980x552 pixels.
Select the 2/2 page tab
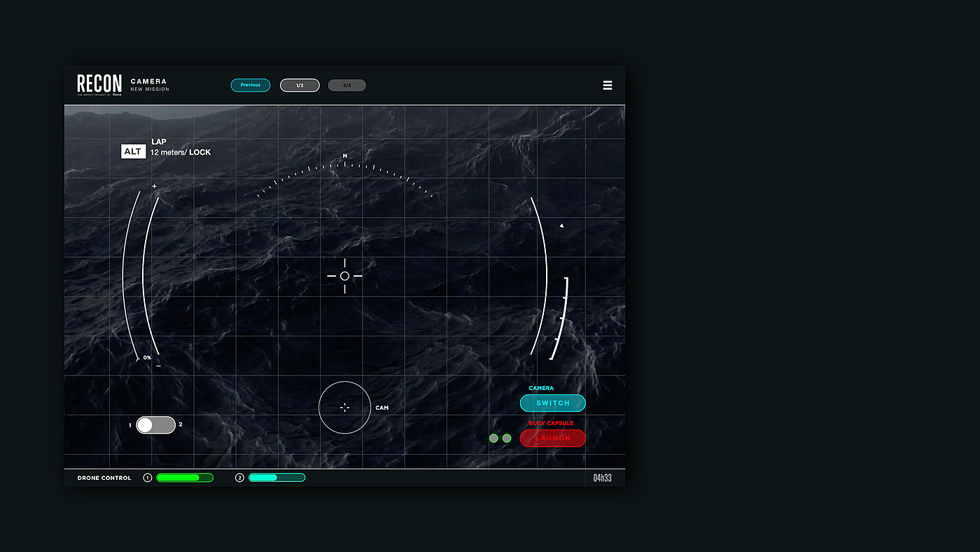click(x=346, y=85)
